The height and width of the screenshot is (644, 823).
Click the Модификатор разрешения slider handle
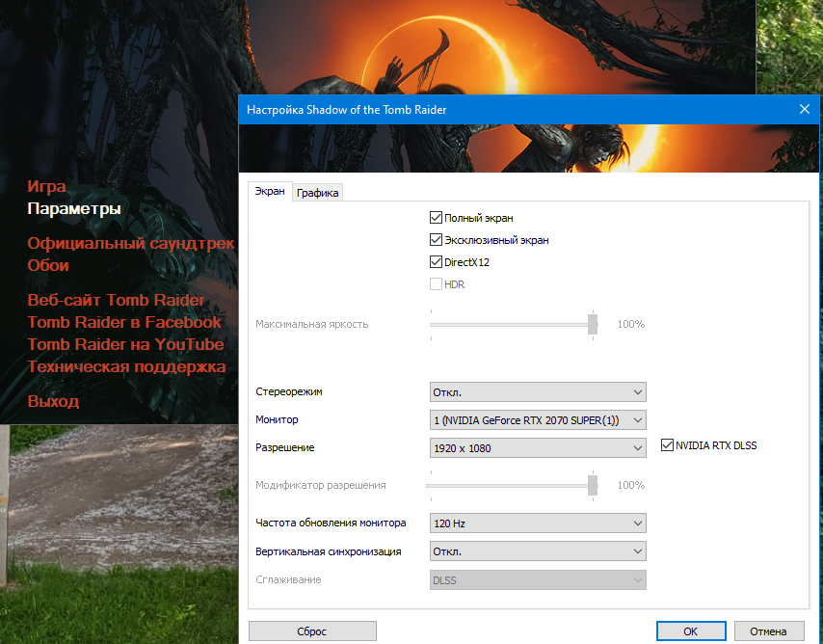[x=593, y=485]
